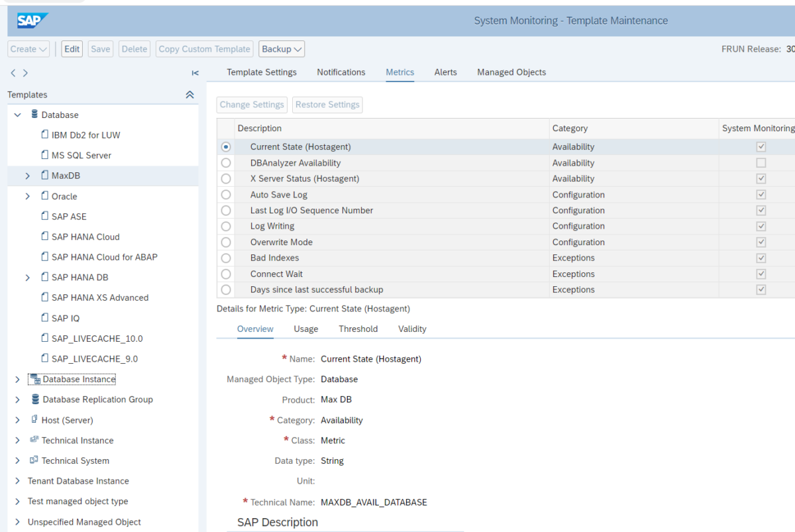Screen dimensions: 795x532
Task: Click the collapse-panel arrow above Templates
Action: pos(194,73)
